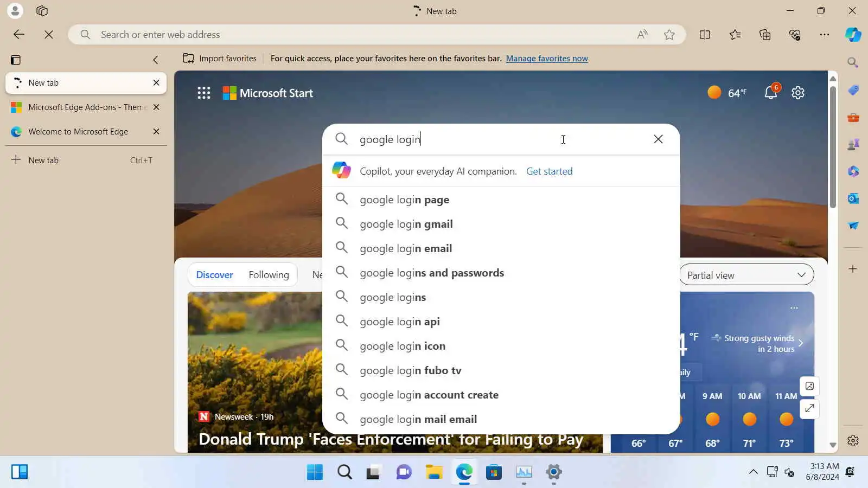Launch Copilot from the toolbar corner
This screenshot has height=488, width=868.
click(853, 35)
